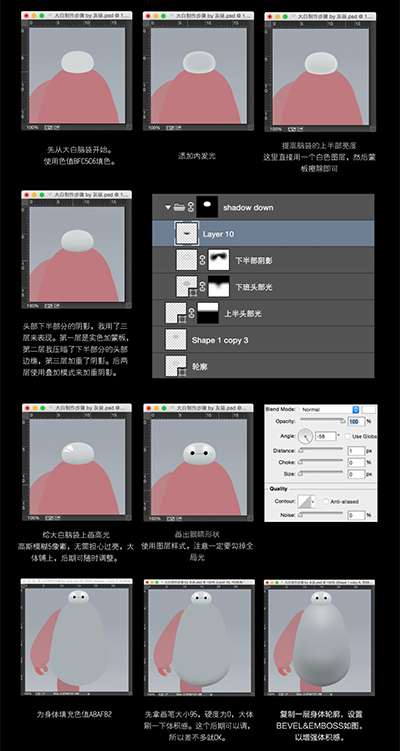Click the Distance value field

click(x=356, y=451)
